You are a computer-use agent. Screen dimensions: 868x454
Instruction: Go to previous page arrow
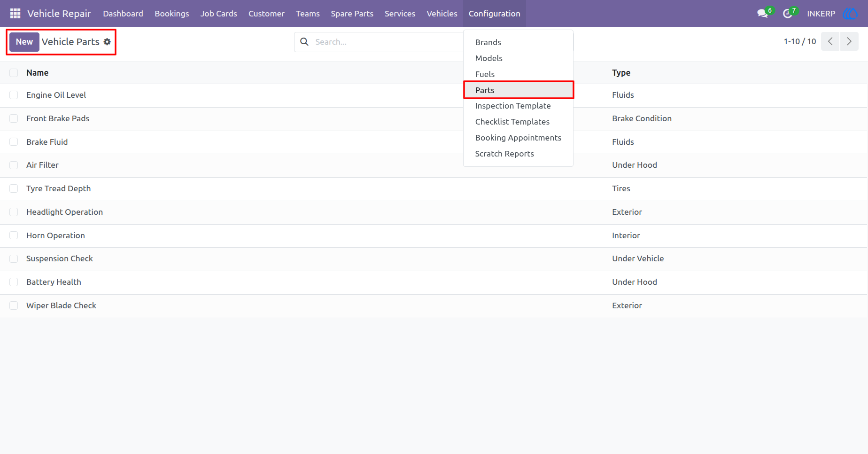click(x=830, y=41)
